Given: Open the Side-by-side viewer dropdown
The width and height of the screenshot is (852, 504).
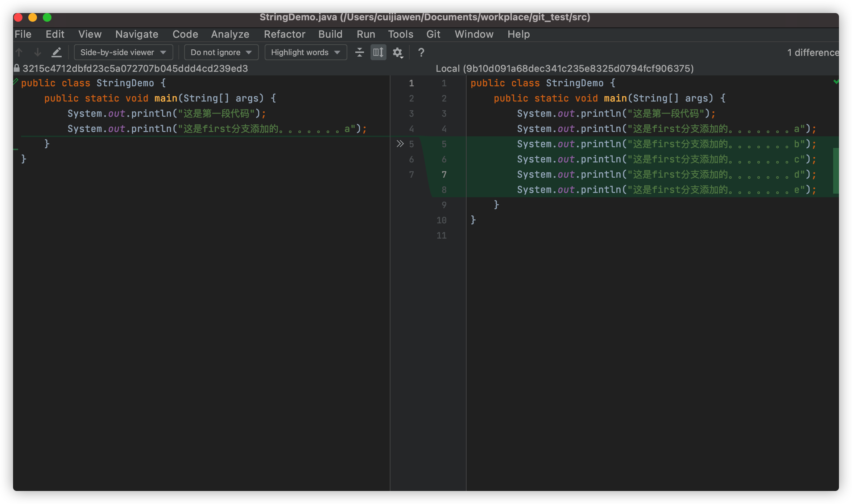Looking at the screenshot, I should 123,52.
